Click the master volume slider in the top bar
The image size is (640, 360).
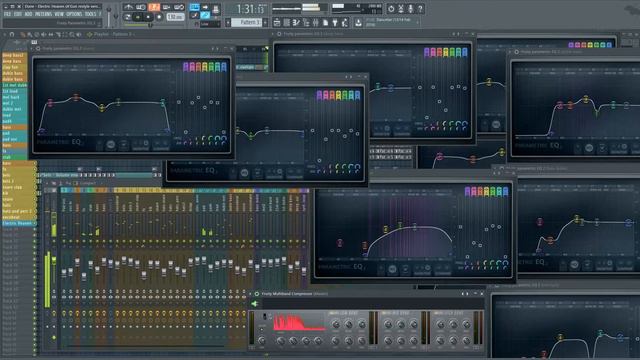(x=109, y=16)
